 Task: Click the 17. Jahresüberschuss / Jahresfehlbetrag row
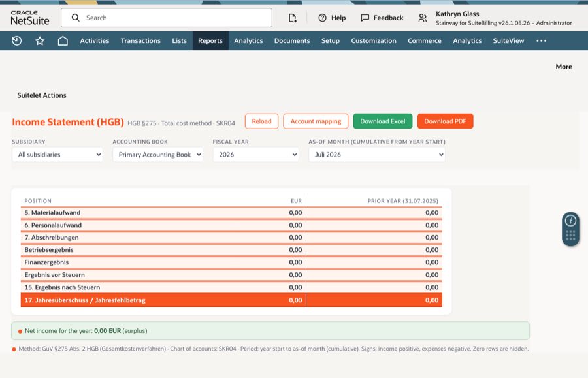click(x=231, y=300)
